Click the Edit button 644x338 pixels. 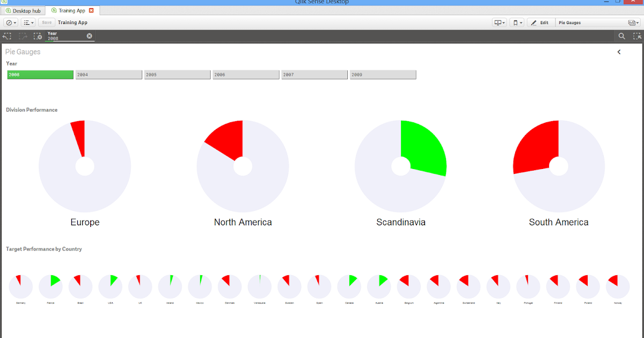pyautogui.click(x=540, y=22)
